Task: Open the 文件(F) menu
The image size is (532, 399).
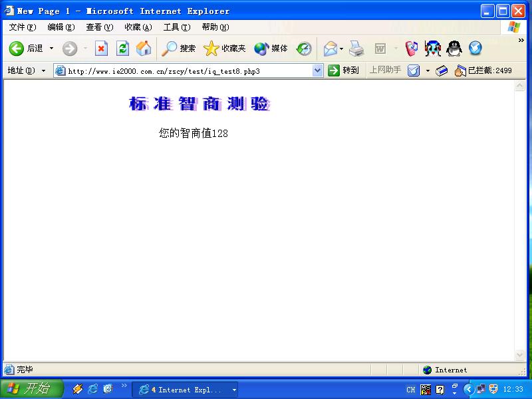Action: [23, 27]
